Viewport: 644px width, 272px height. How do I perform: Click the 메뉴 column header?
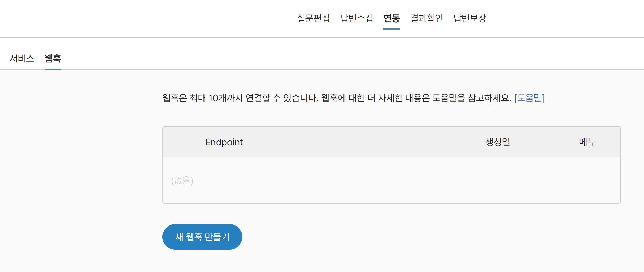586,142
